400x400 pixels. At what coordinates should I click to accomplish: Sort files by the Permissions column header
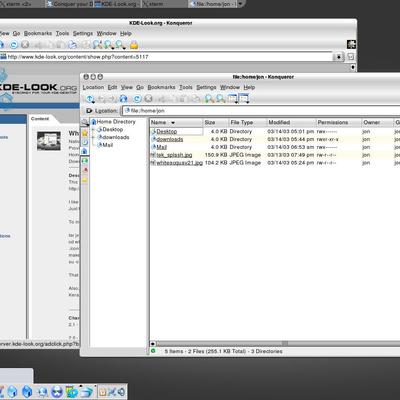tap(339, 122)
